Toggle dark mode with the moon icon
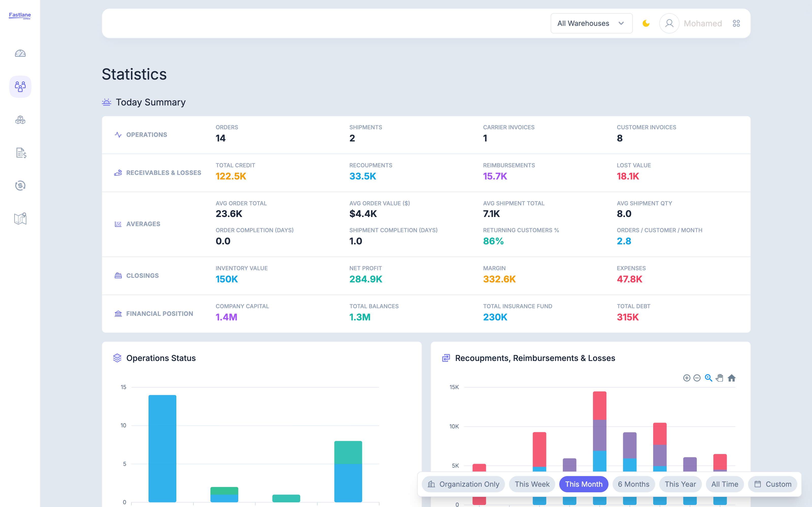 pos(646,24)
